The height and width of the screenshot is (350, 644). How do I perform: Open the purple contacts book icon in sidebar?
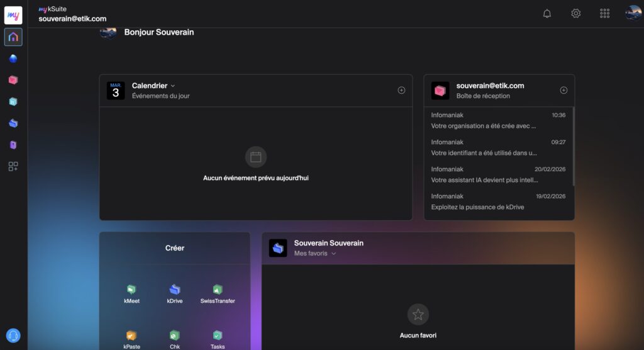tap(13, 145)
